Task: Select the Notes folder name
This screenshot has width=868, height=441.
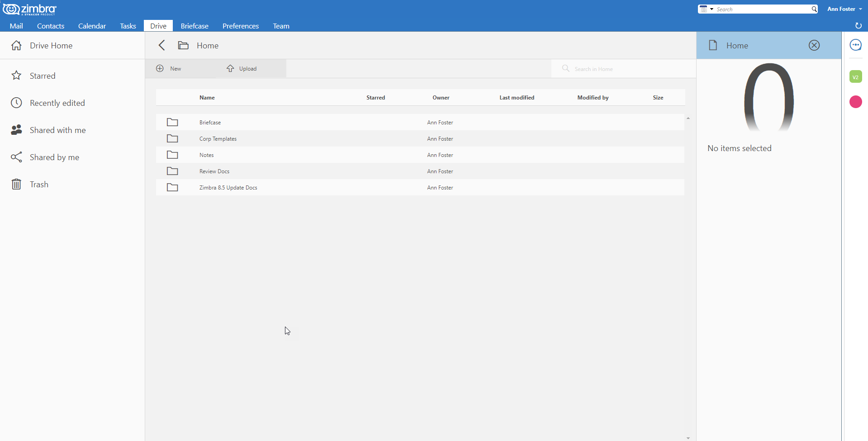Action: [207, 155]
